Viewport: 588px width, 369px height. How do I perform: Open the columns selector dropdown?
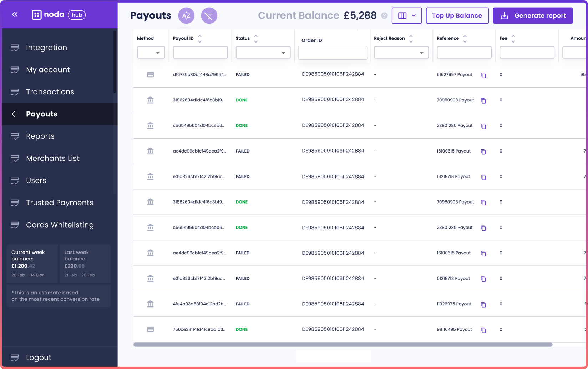[x=407, y=15]
